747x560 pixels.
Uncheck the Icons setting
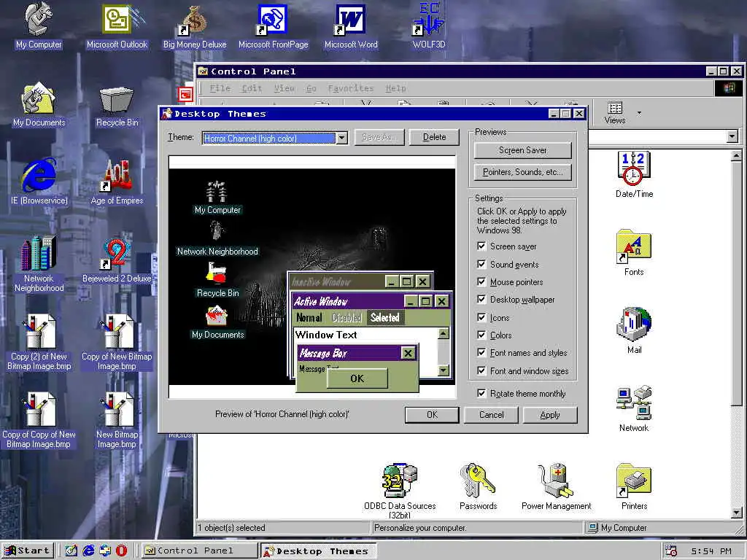click(481, 317)
